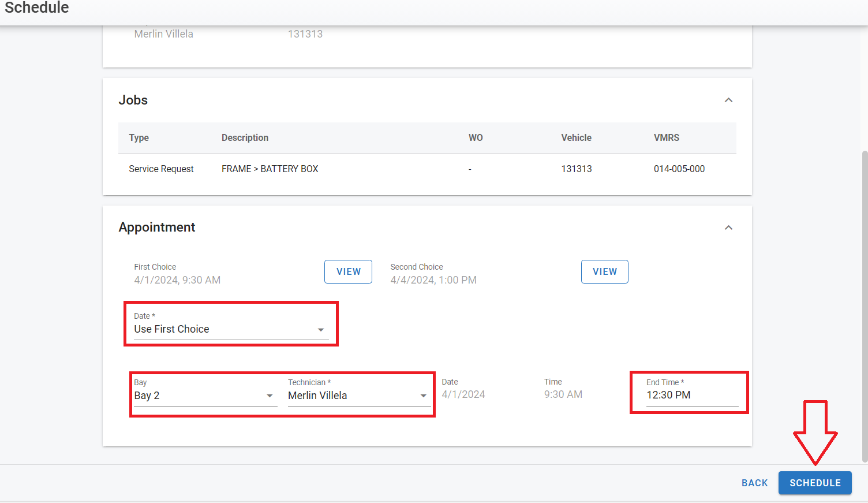Click the Technician dropdown arrow icon
Viewport: 868px width, 503px height.
pyautogui.click(x=424, y=396)
